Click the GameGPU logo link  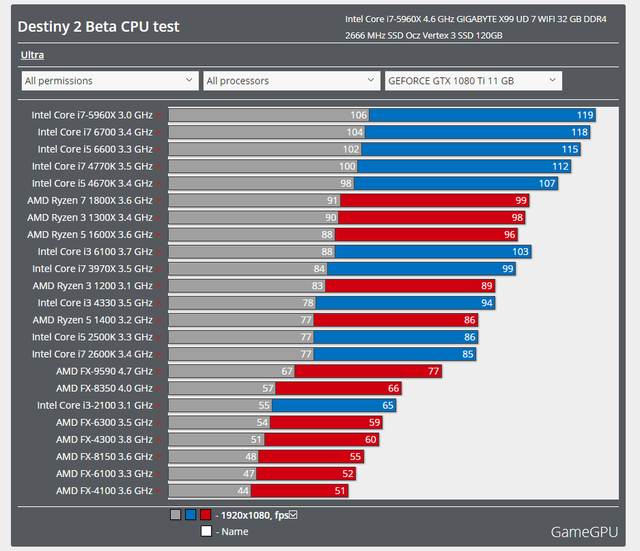584,532
